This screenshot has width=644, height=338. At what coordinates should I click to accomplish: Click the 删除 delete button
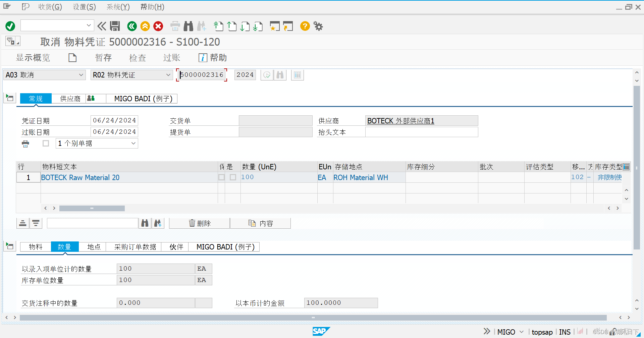[x=200, y=223]
